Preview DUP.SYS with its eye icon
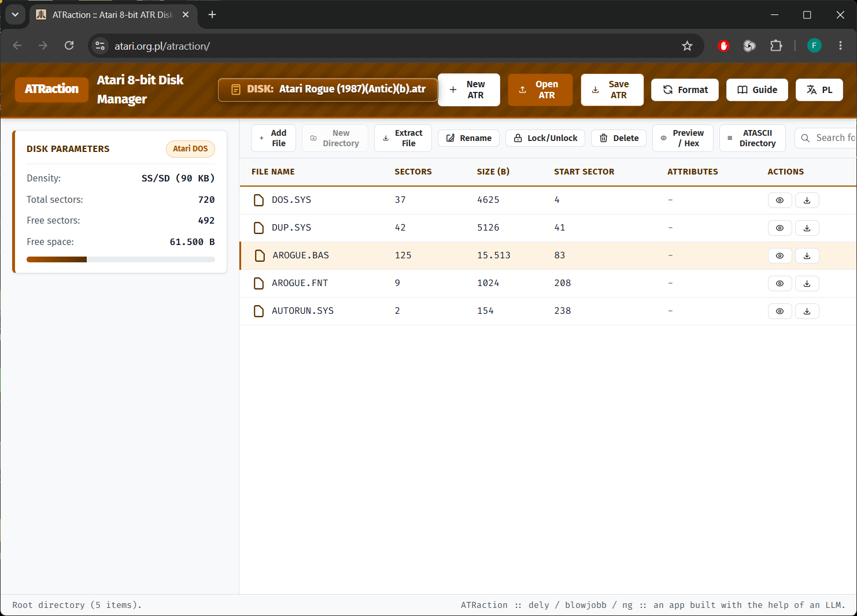The height and width of the screenshot is (616, 857). click(780, 228)
